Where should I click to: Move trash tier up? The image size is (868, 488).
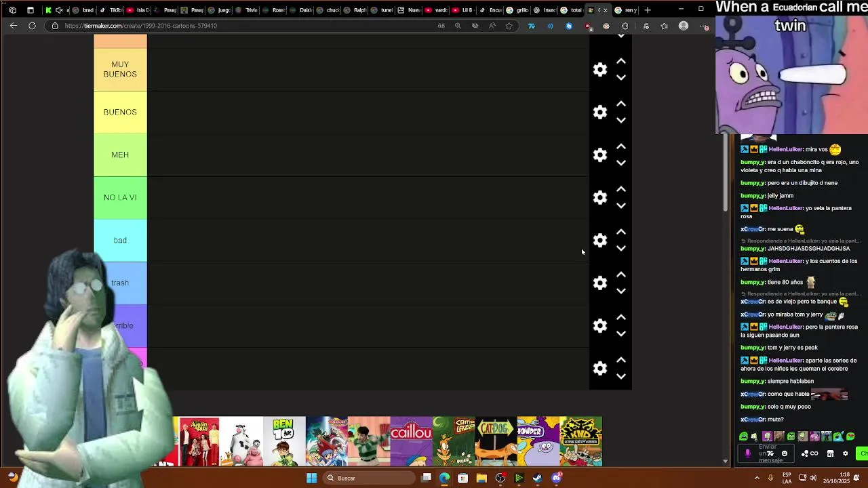620,274
